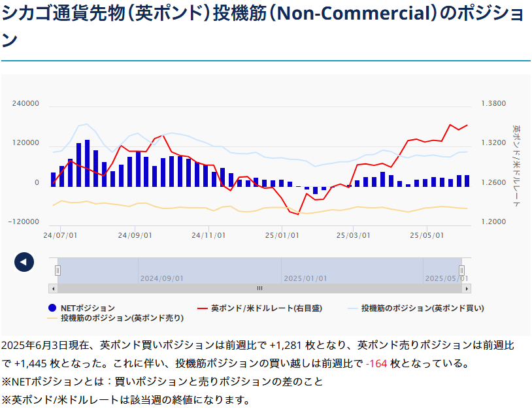This screenshot has width=532, height=411.
Task: Click 2025/01/01 label in range navigator
Action: click(305, 278)
